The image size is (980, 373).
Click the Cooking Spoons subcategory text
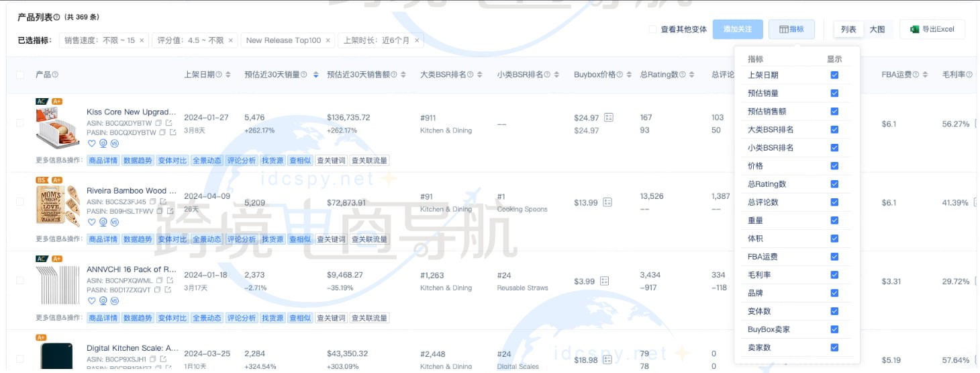tap(522, 209)
